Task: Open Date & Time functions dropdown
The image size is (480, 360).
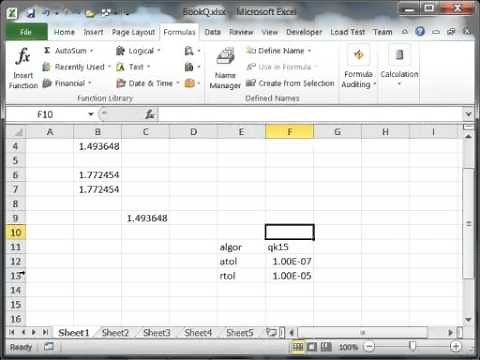Action: tap(148, 83)
